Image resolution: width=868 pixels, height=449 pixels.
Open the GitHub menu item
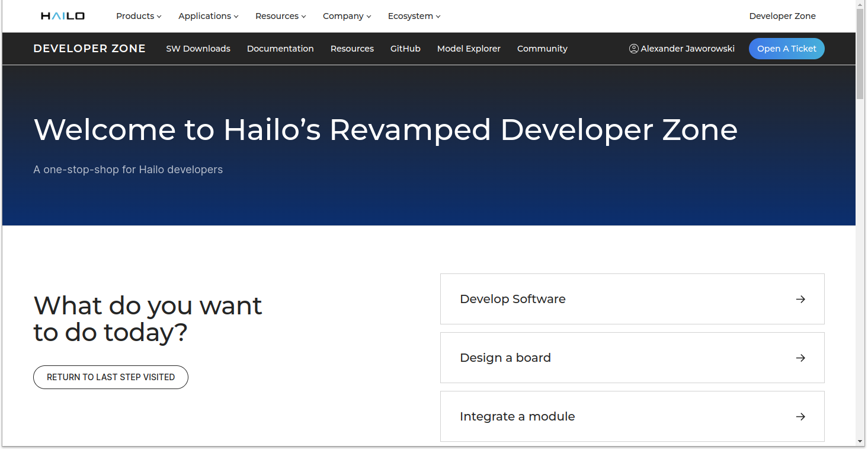coord(405,49)
